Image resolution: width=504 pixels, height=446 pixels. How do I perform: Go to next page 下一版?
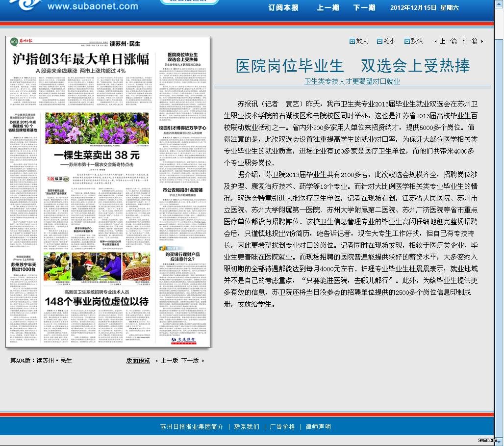click(190, 361)
